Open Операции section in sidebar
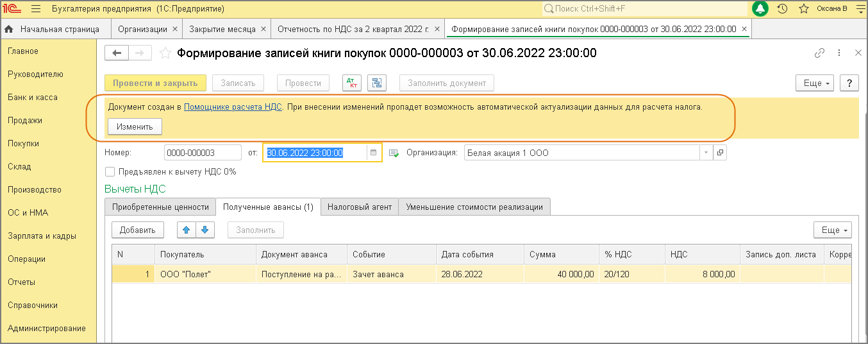This screenshot has width=868, height=344. [26, 259]
